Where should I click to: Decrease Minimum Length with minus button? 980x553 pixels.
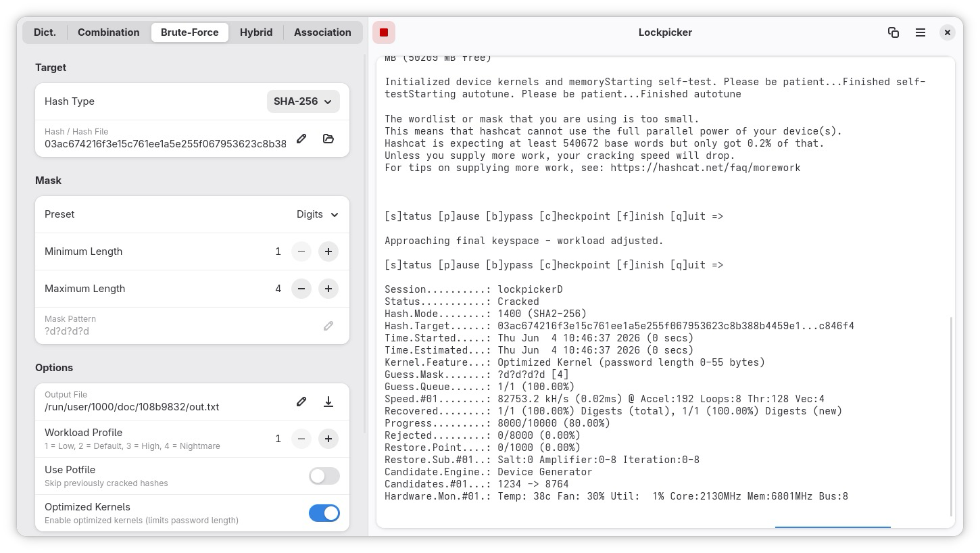pyautogui.click(x=301, y=251)
